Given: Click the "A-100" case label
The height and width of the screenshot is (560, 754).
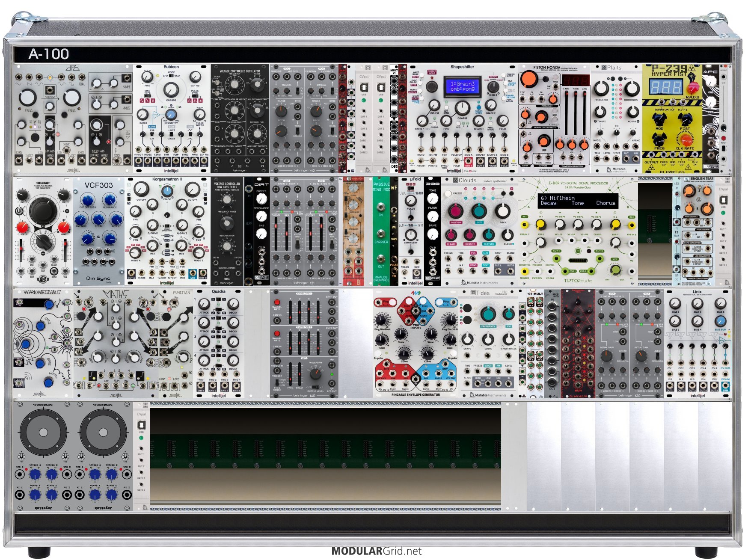Looking at the screenshot, I should point(49,54).
